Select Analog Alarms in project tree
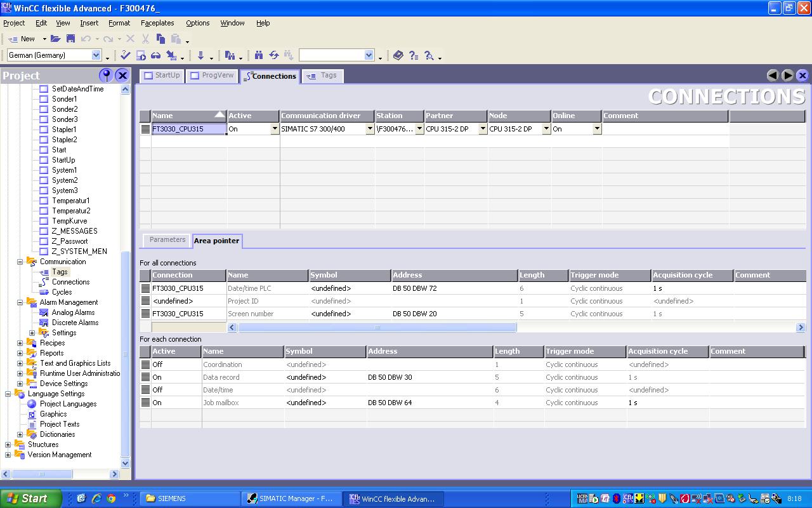The image size is (812, 508). click(73, 312)
